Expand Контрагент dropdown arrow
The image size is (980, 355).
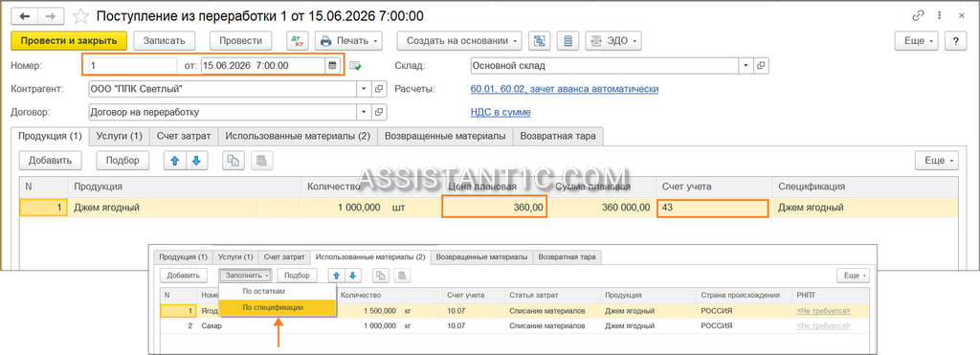(x=365, y=89)
